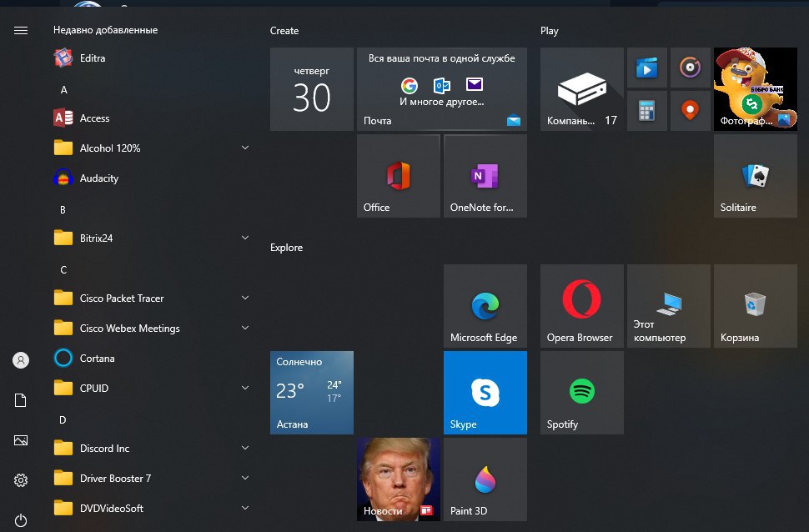809x532 pixels.
Task: Launch the Opera Browser tile
Action: pyautogui.click(x=582, y=306)
